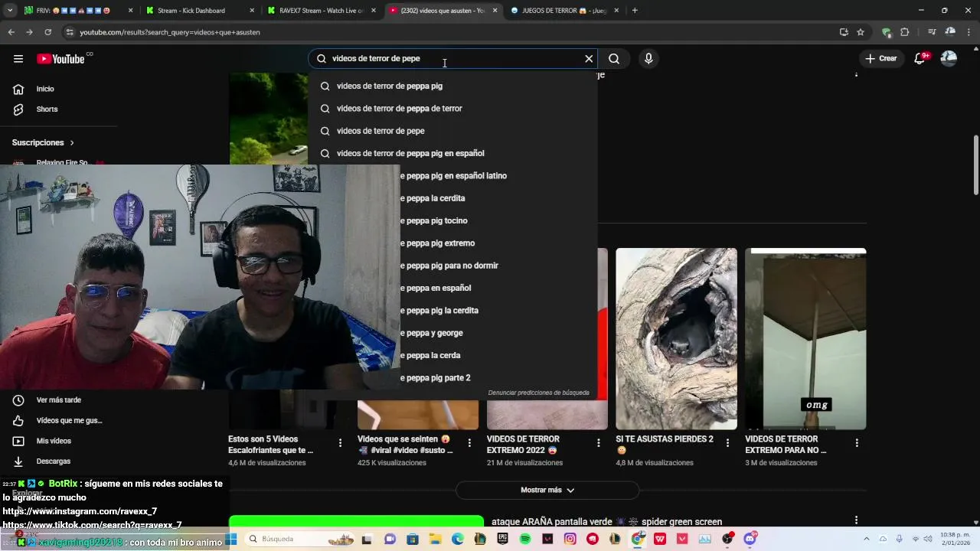
Task: Open the YouTube account avatar menu
Action: pyautogui.click(x=949, y=59)
